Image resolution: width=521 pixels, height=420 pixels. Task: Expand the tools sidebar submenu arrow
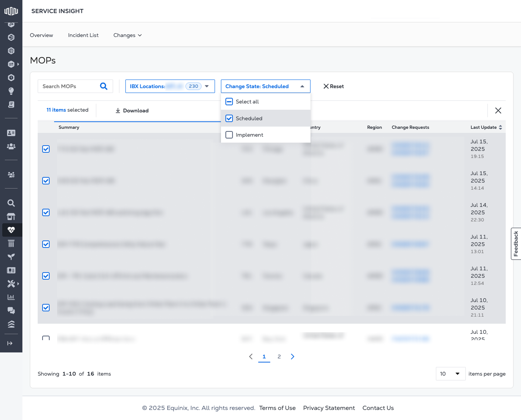(18, 284)
